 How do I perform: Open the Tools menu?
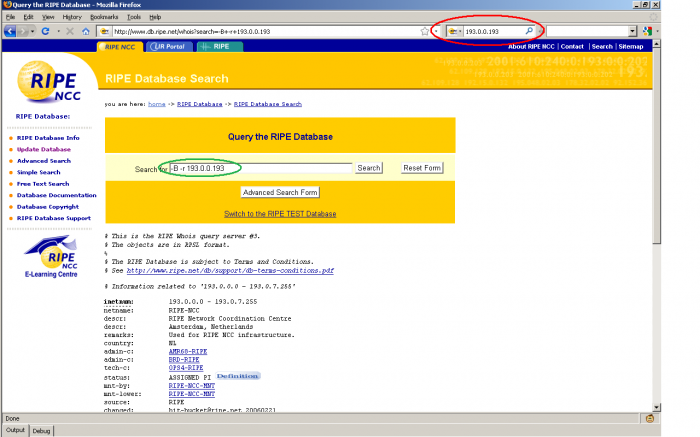point(133,17)
